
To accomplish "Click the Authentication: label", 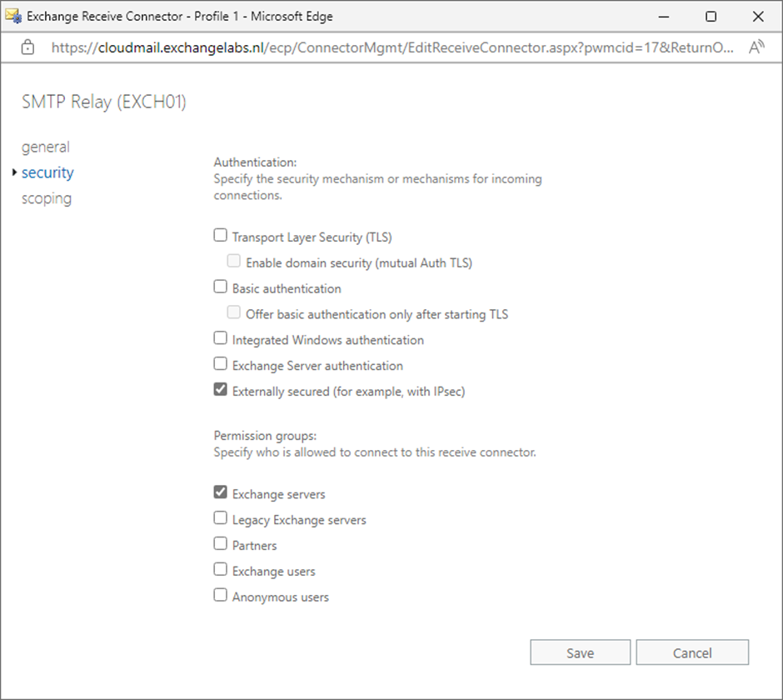I will click(x=255, y=162).
